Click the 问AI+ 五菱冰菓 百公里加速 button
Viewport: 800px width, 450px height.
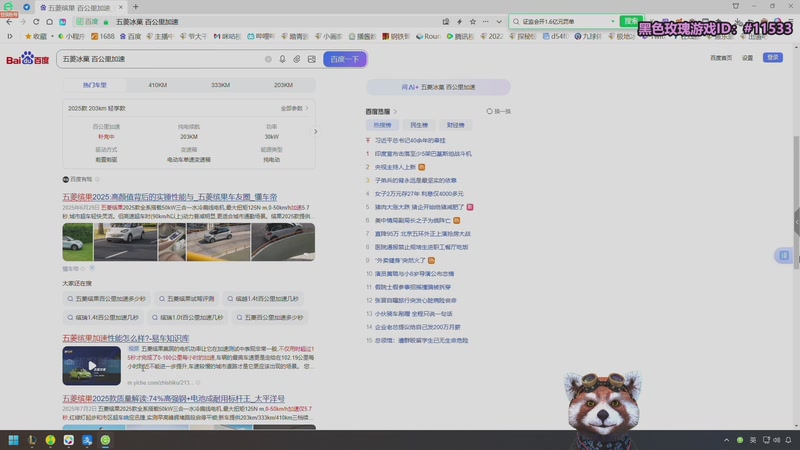(x=438, y=87)
